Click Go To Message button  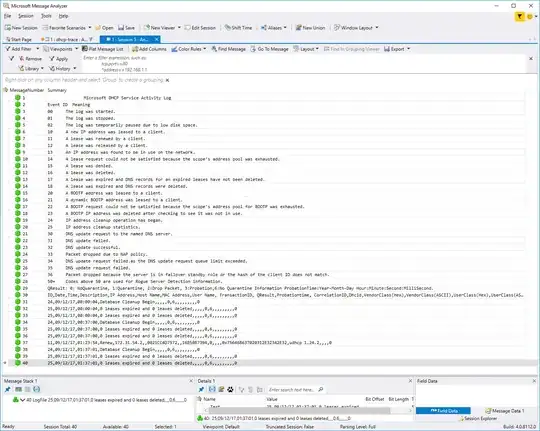[269, 49]
